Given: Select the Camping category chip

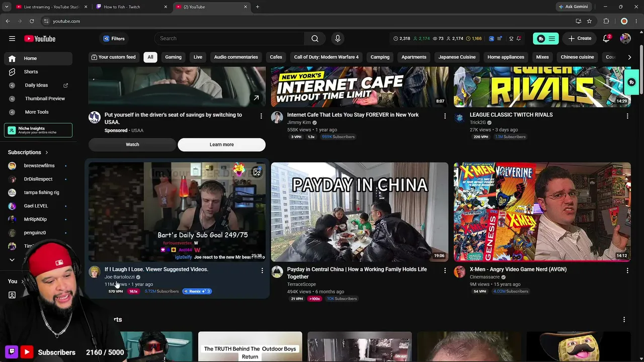Looking at the screenshot, I should tap(380, 57).
